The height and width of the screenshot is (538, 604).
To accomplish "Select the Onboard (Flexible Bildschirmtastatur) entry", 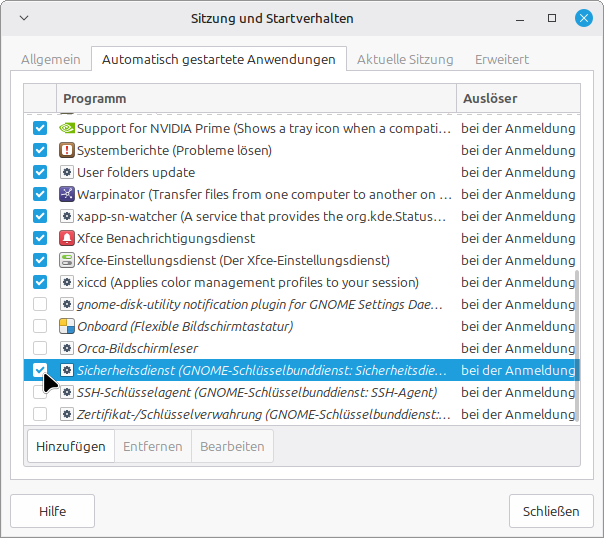I will pos(185,326).
